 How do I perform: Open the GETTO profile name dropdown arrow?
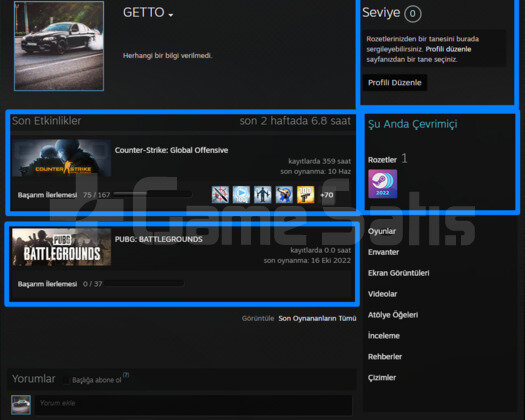[171, 15]
